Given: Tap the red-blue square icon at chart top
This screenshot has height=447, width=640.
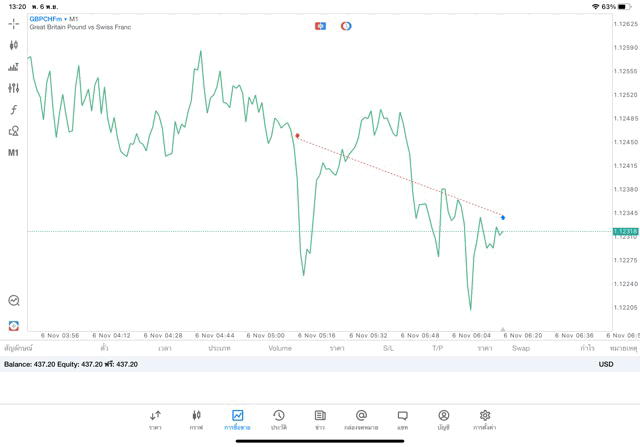Looking at the screenshot, I should 320,26.
